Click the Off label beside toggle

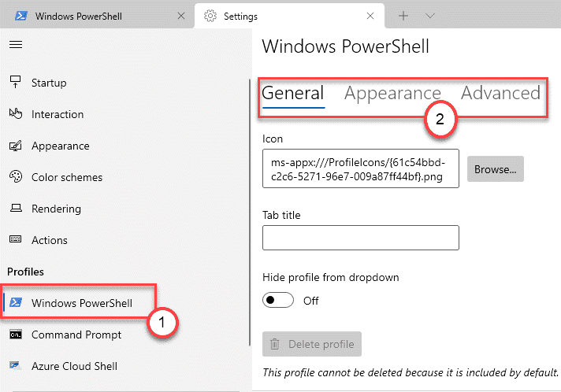(x=311, y=301)
